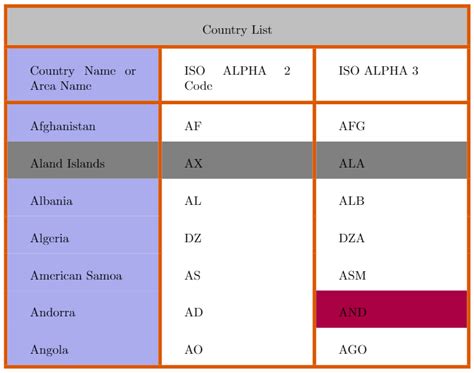Click the AX code in gray row
The image size is (474, 373).
click(237, 160)
